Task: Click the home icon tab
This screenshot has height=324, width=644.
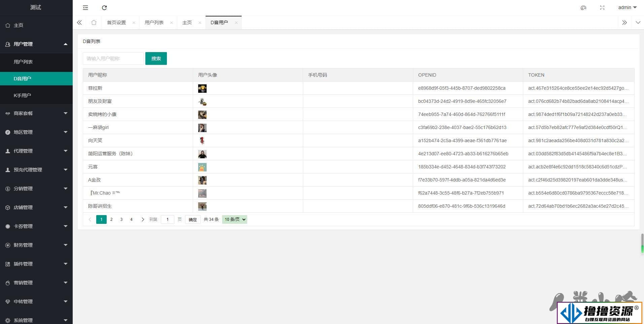Action: (94, 23)
